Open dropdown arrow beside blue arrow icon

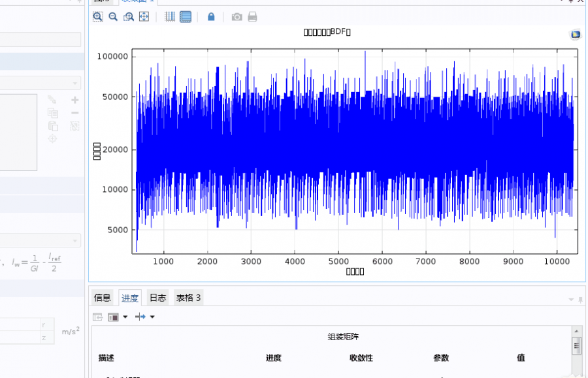pyautogui.click(x=152, y=317)
